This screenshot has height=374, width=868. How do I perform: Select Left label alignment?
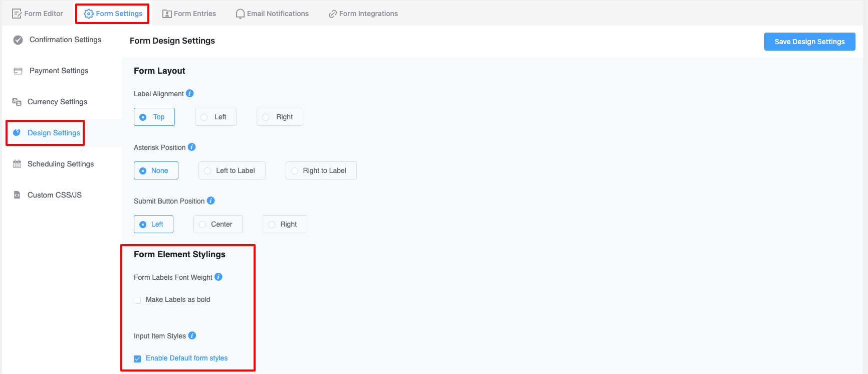215,117
